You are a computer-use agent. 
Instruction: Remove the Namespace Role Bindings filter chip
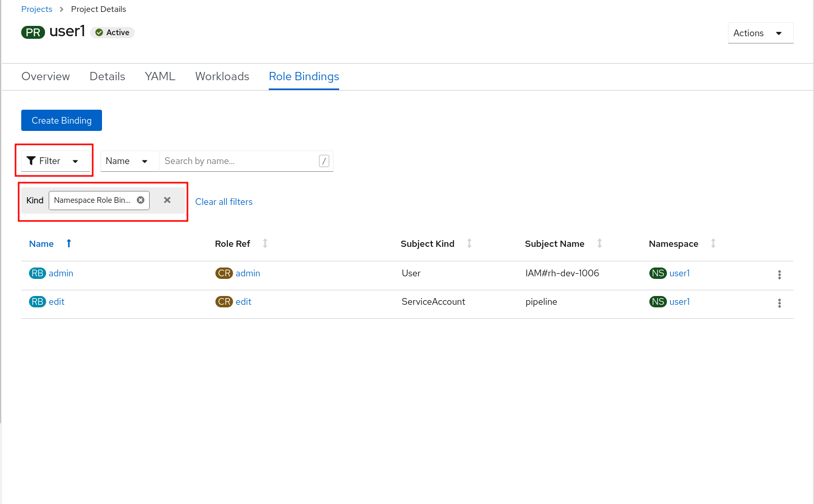[x=140, y=200]
